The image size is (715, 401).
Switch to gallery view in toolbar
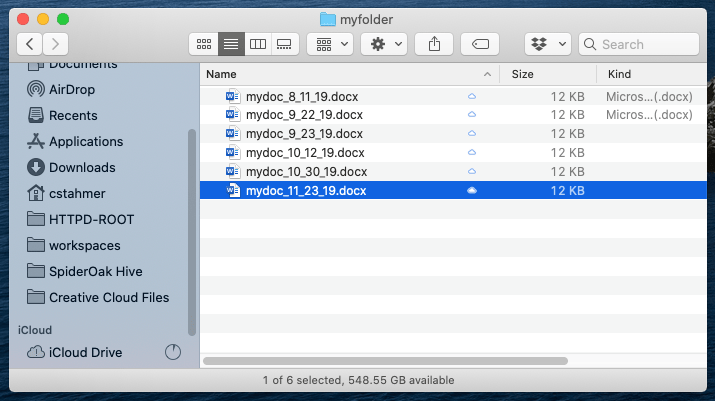point(285,44)
